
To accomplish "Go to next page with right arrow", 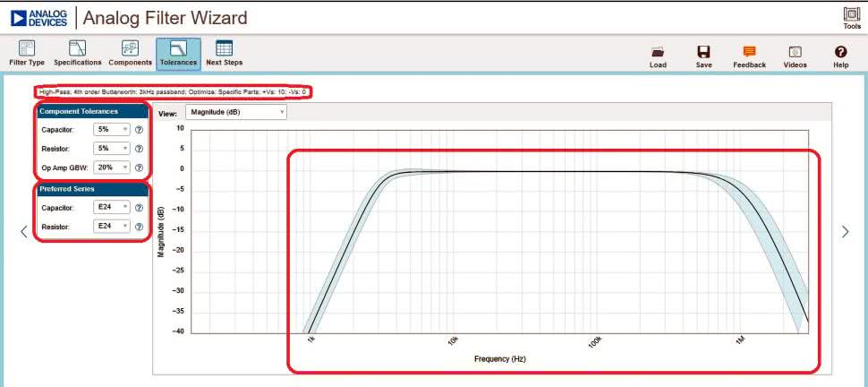I will [x=846, y=232].
